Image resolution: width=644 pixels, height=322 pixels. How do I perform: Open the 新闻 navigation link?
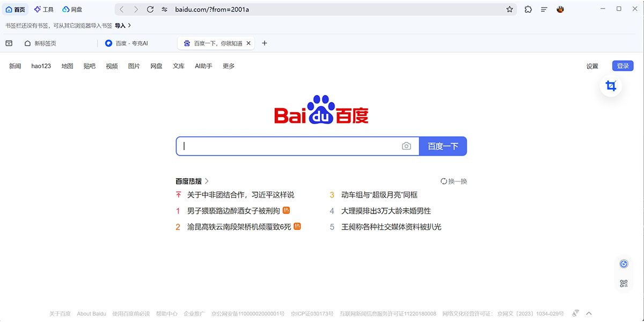click(x=15, y=66)
